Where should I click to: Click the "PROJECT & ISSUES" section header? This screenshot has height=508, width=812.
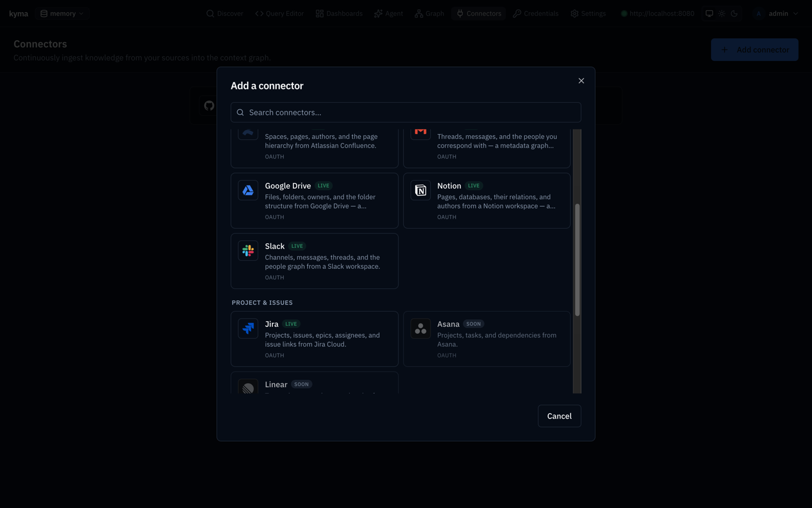[x=262, y=302]
